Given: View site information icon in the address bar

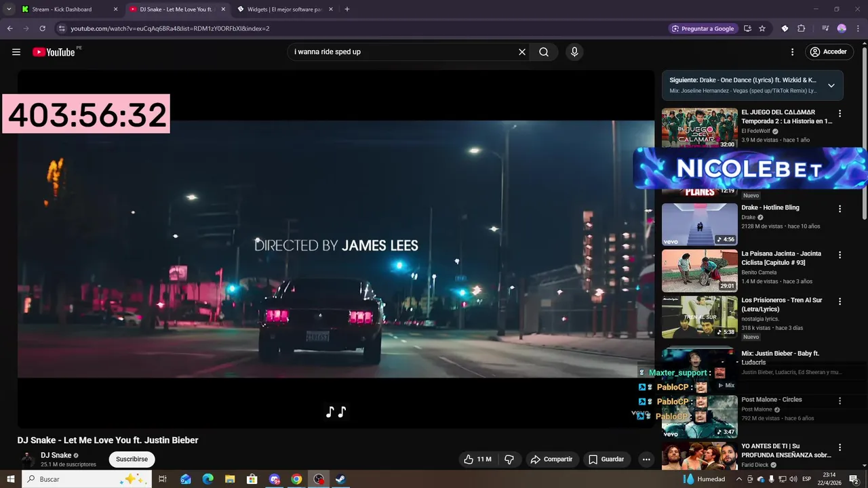Looking at the screenshot, I should (62, 28).
